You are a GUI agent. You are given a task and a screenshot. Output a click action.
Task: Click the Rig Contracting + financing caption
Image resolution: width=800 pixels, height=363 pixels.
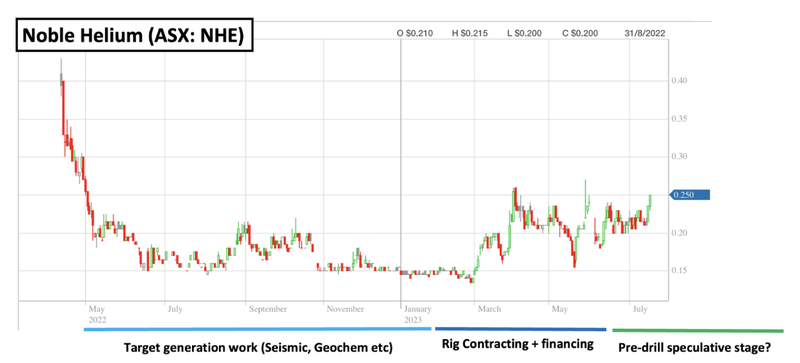[517, 344]
